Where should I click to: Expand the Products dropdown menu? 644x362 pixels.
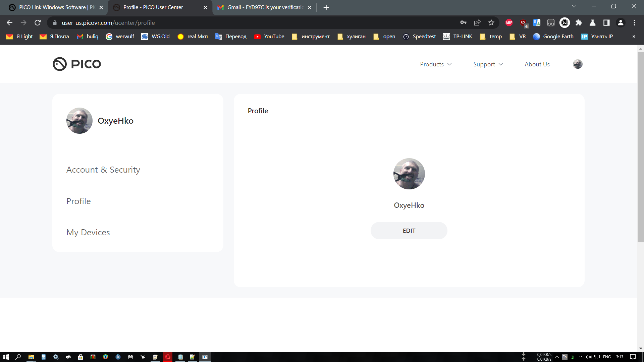pos(436,64)
